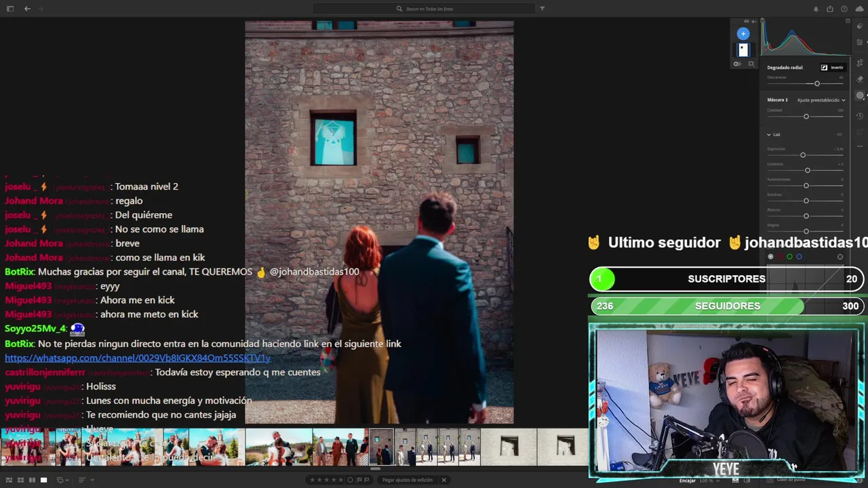868x488 pixels.
Task: Adjust Cantidad slider handle
Action: click(x=806, y=117)
